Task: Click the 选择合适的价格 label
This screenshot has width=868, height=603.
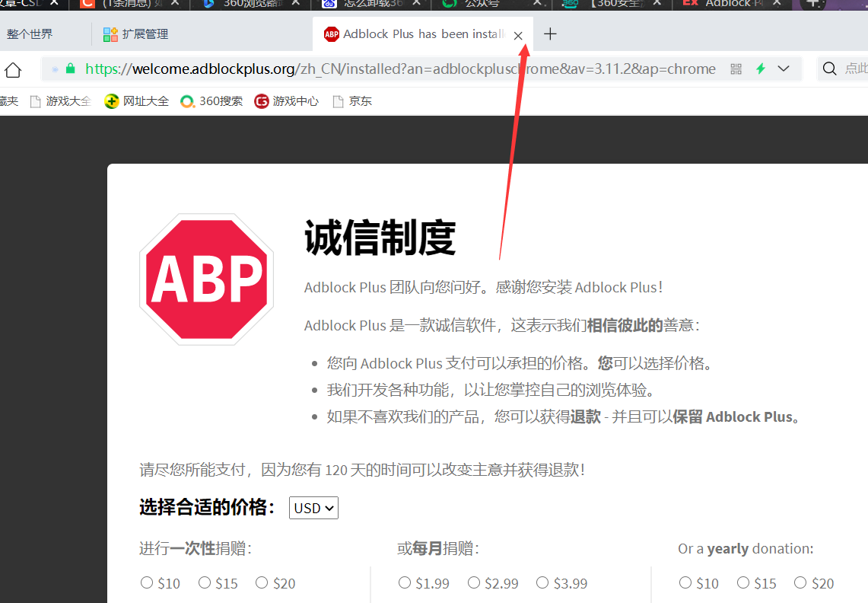Action: coord(207,507)
